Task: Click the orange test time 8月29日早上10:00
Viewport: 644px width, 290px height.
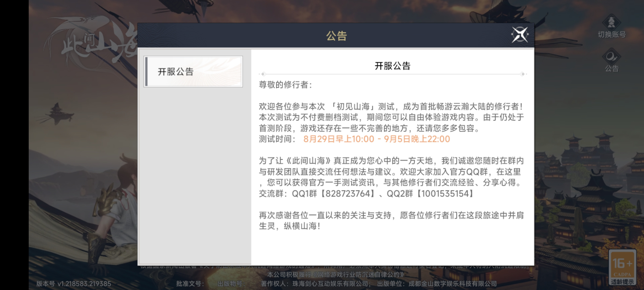Action: 339,139
